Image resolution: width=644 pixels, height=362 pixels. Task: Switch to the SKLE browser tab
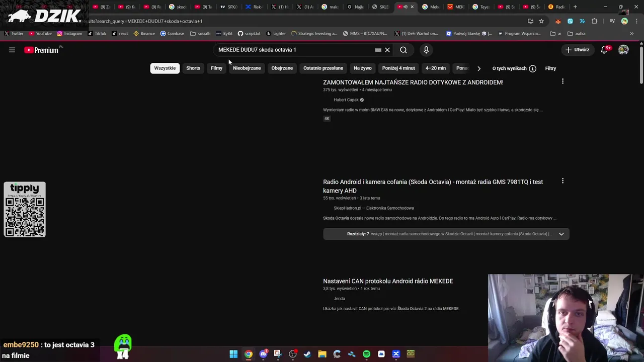coord(380,7)
